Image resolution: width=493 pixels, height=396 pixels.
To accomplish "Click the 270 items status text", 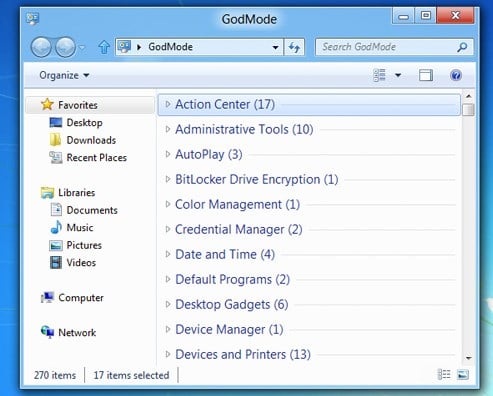I will click(55, 375).
